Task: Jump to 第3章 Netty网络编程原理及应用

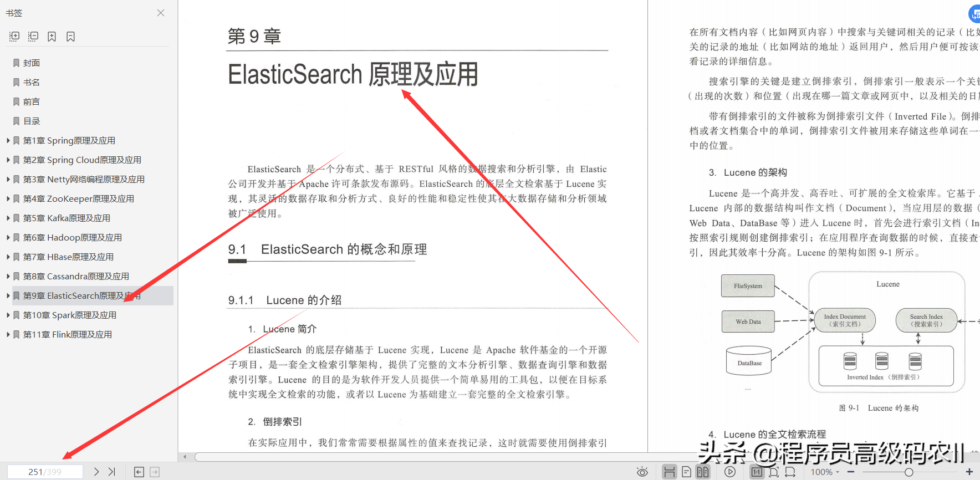Action: (84, 180)
